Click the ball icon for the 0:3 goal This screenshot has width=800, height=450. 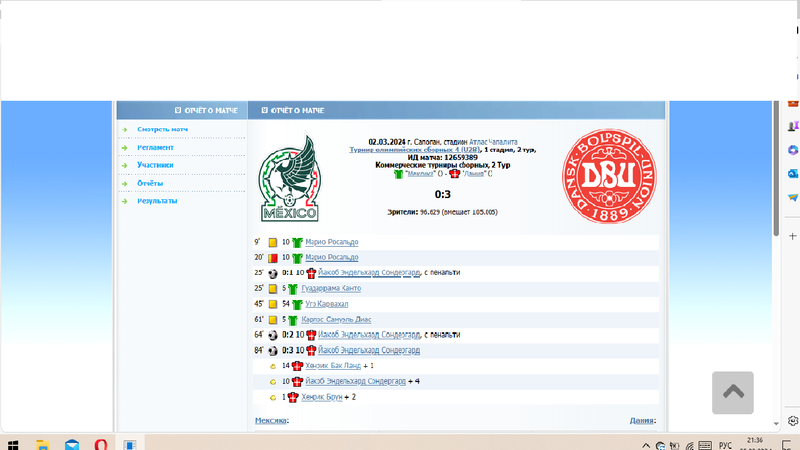point(273,351)
